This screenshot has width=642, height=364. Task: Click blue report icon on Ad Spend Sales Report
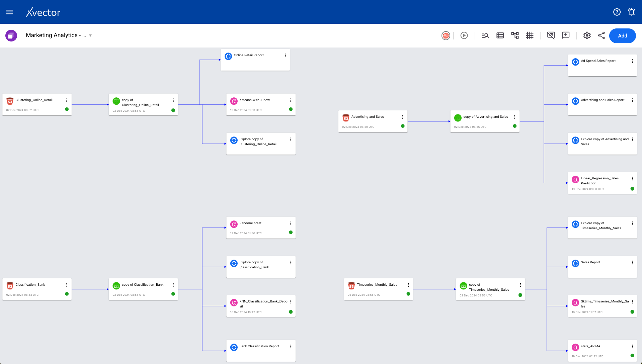(575, 62)
